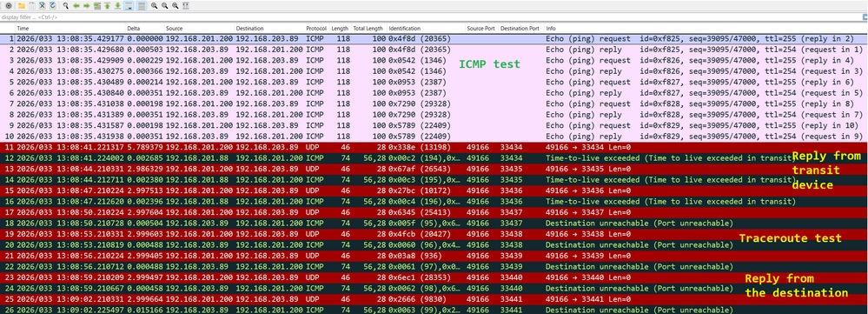Select packet 14 with identification 0x00c3

pyautogui.click(x=434, y=179)
